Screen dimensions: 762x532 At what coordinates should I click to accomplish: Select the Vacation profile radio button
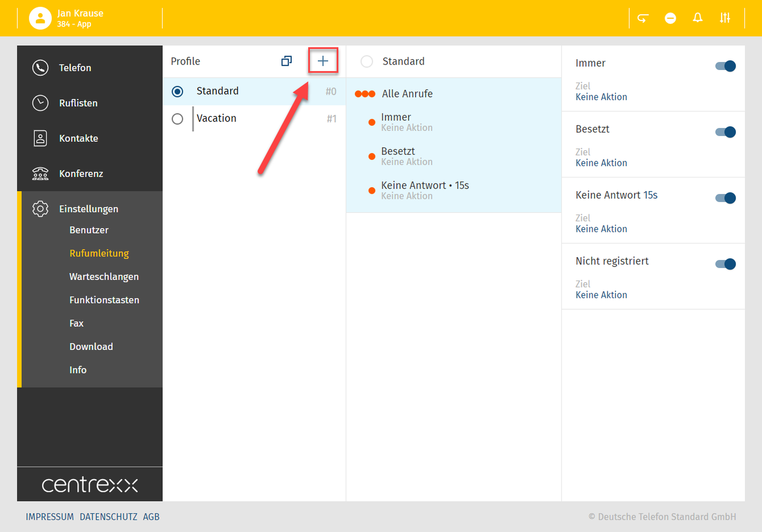point(178,119)
